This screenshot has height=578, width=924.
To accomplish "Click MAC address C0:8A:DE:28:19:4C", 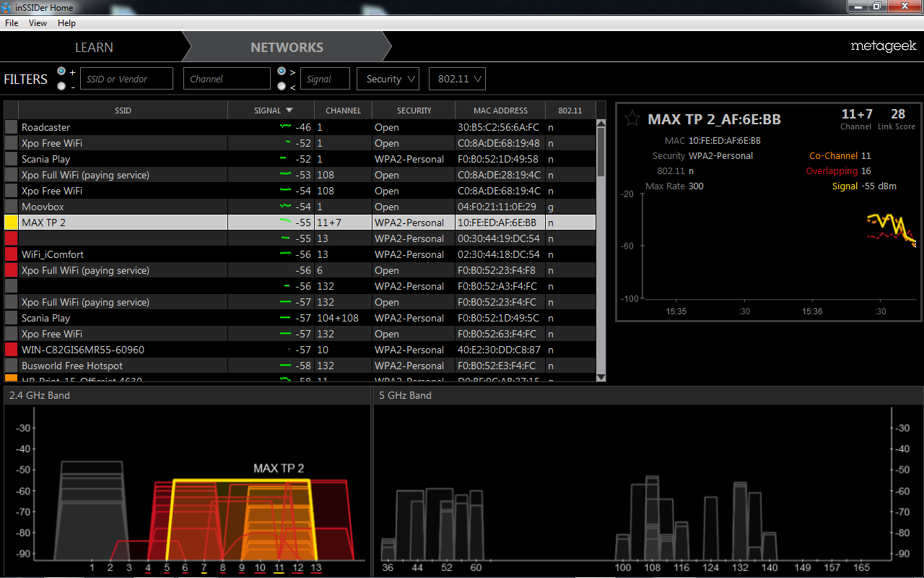I will tap(500, 175).
